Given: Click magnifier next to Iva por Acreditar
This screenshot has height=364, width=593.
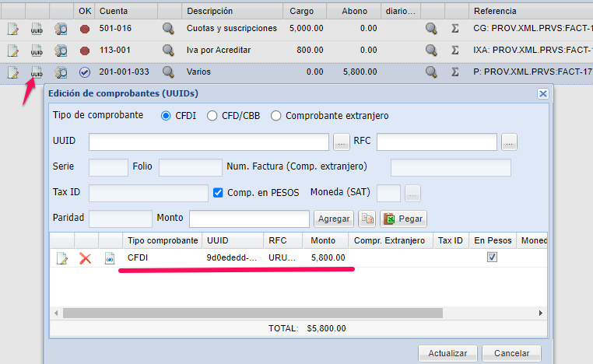Looking at the screenshot, I should (x=168, y=51).
